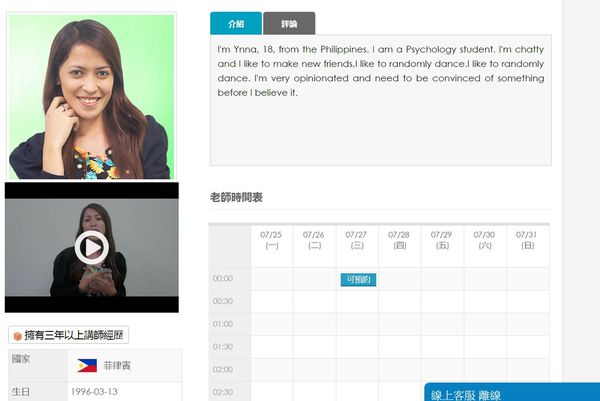Click the 00:30 time row label
This screenshot has height=401, width=600.
coord(224,301)
